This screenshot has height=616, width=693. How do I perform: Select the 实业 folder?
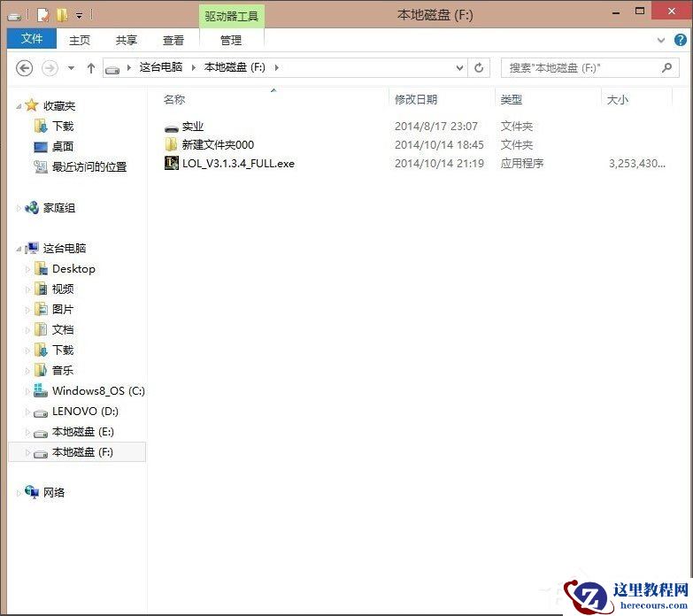click(193, 127)
